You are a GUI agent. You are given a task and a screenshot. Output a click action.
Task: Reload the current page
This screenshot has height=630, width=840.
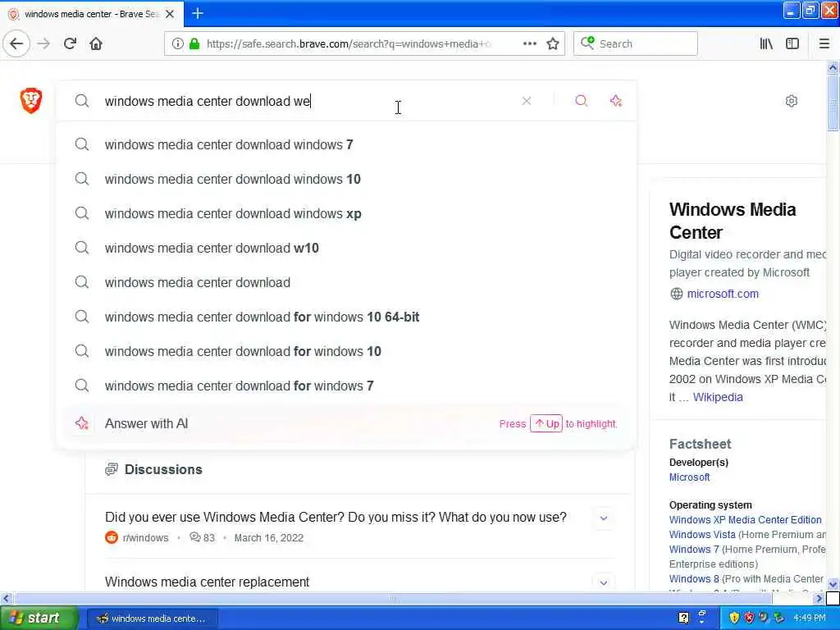tap(70, 44)
